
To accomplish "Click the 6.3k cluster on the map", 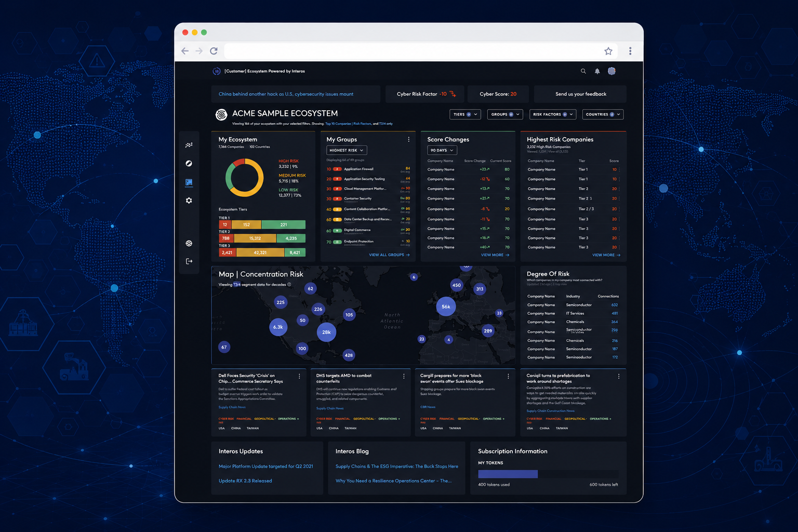I will (x=278, y=327).
